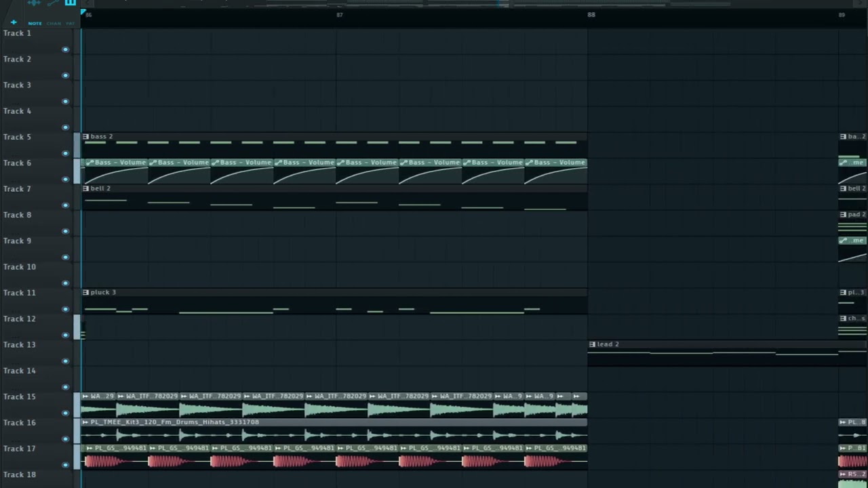Open the Drums_Hihats audio clip menu icon
The image size is (868, 488).
click(x=85, y=422)
